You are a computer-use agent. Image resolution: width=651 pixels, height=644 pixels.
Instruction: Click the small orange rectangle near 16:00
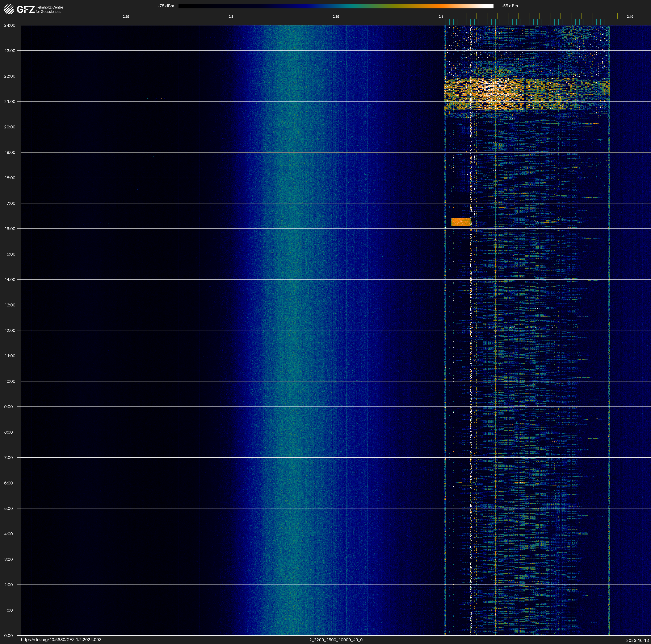coord(461,222)
